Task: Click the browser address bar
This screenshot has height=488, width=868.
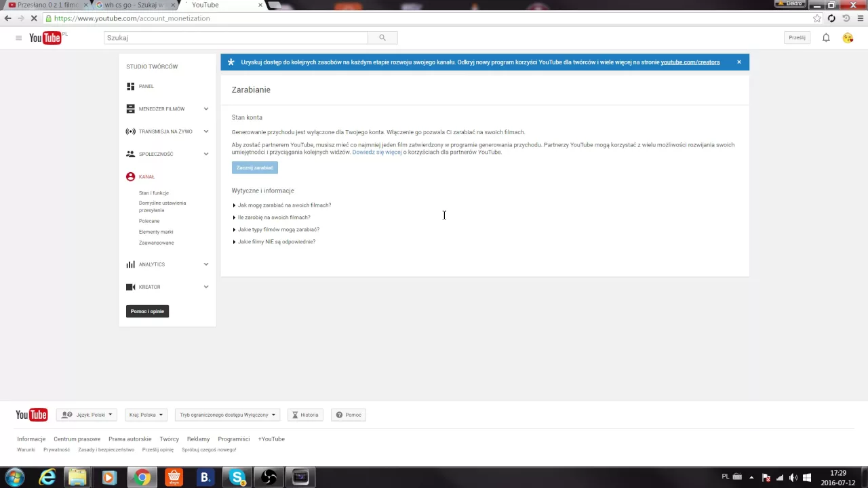Action: [x=427, y=18]
